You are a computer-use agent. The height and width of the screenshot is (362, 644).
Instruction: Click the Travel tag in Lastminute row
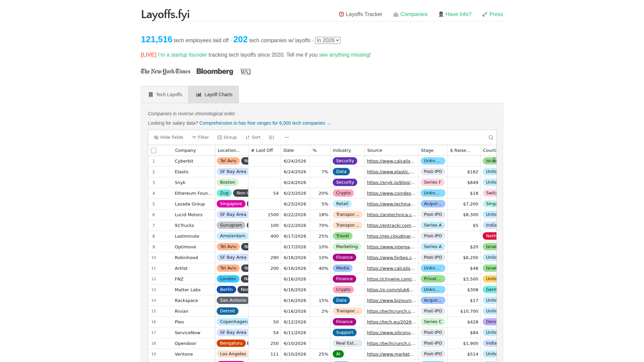(342, 236)
